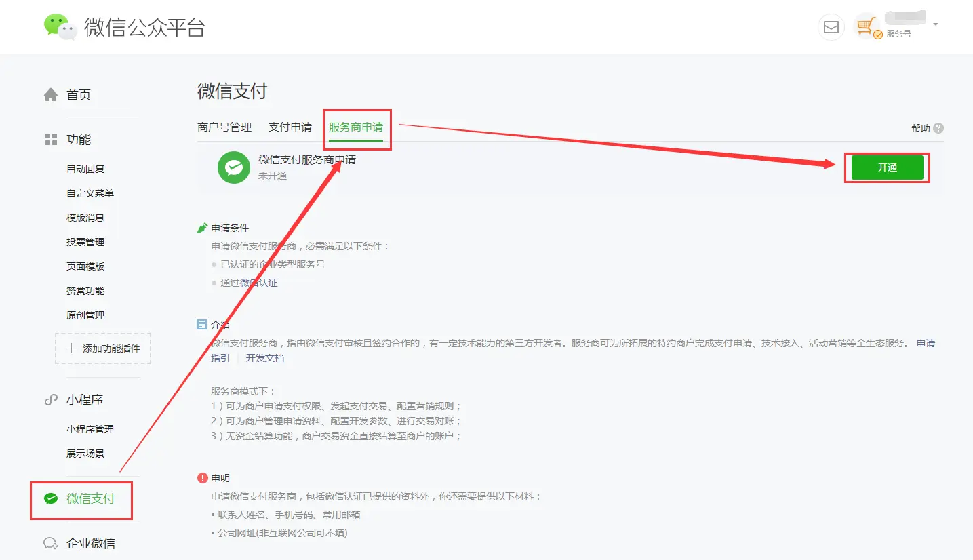Expand the account dropdown arrow

point(936,24)
